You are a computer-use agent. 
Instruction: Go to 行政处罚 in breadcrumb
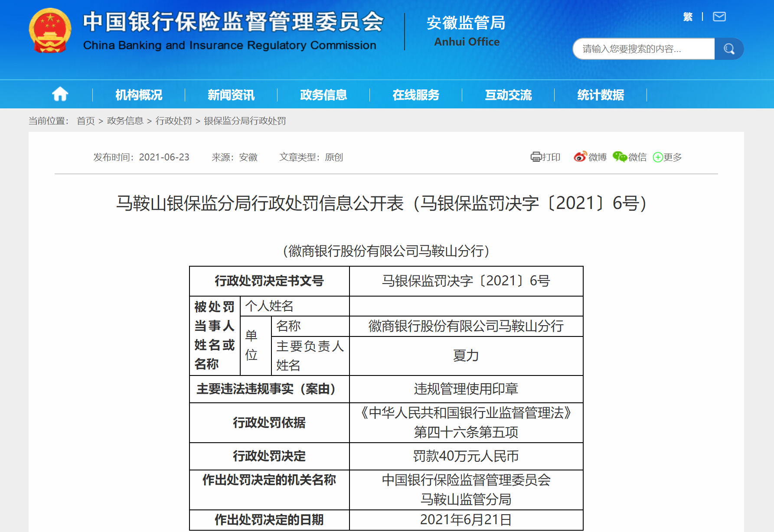(173, 121)
